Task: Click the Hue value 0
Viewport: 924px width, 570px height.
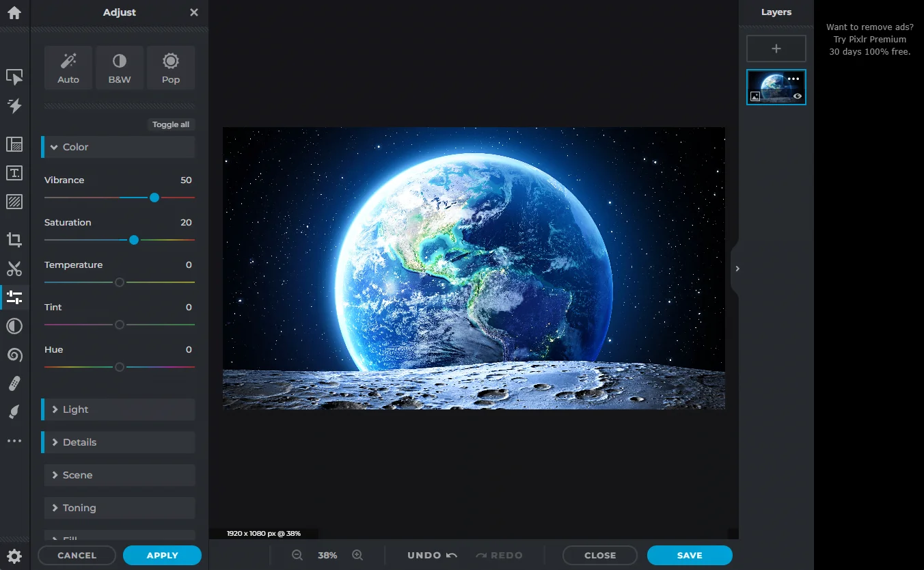Action: coord(189,350)
